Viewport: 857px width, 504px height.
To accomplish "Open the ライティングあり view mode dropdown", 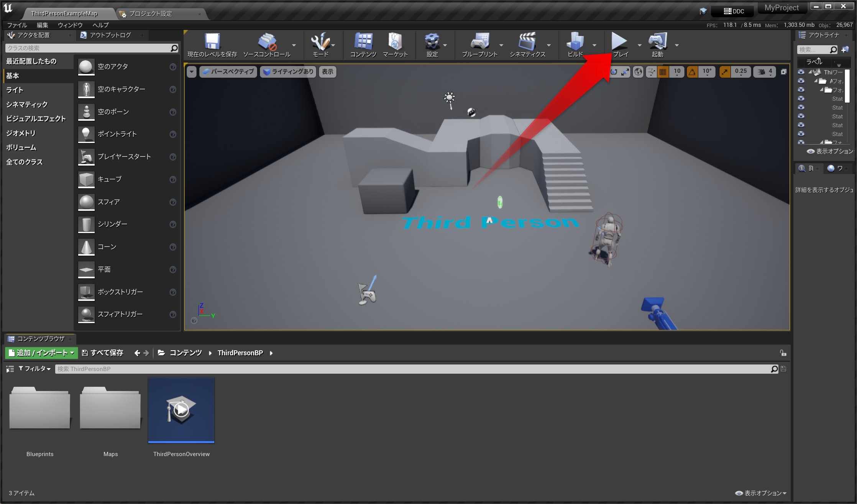I will click(288, 72).
